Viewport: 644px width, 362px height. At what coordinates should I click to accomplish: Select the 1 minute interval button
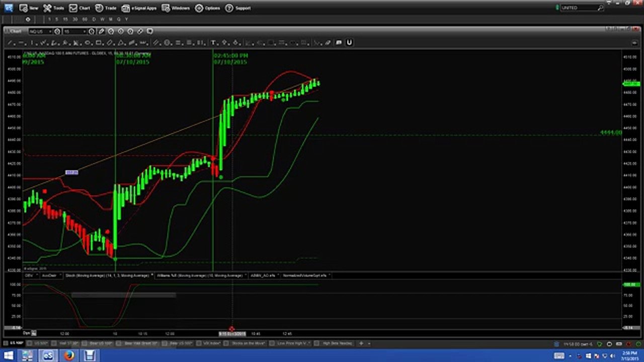[49, 19]
